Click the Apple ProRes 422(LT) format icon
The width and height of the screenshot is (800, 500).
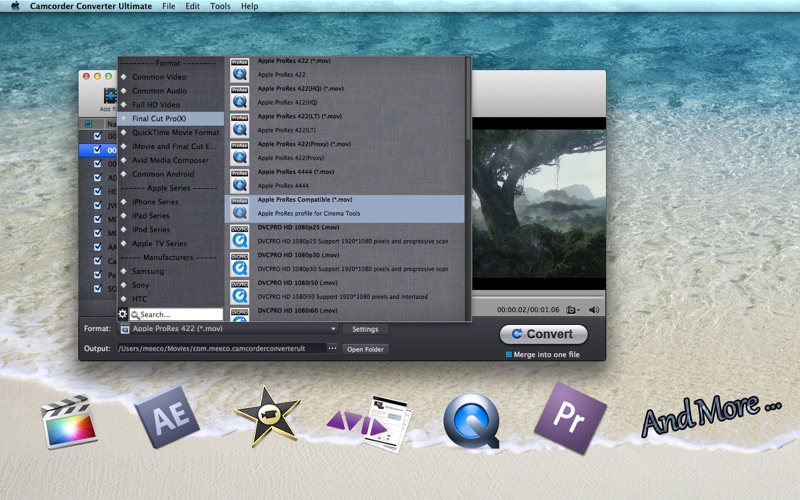(239, 125)
